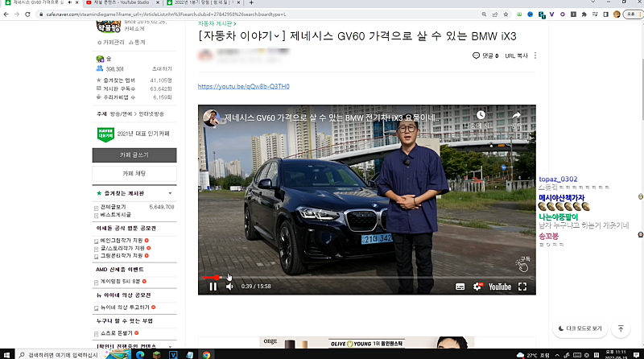644x359 pixels.
Task: Click the Share arrow on the video
Action: coord(516,115)
